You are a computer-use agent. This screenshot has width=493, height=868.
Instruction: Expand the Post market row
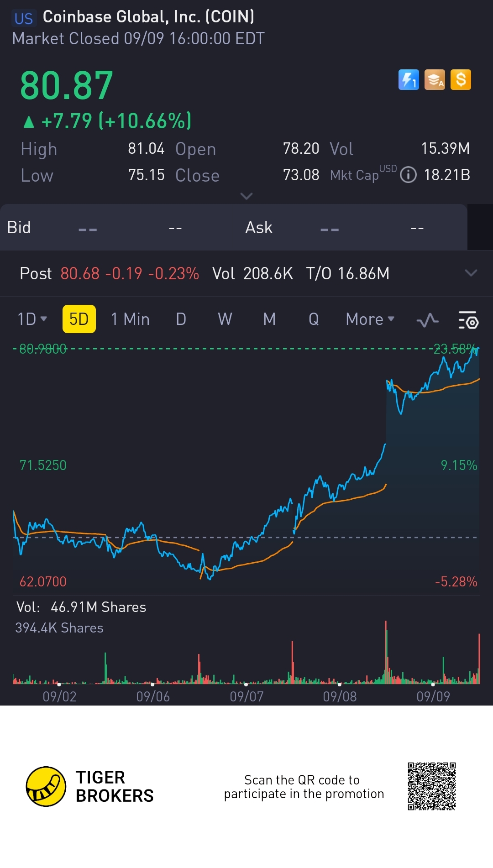(x=471, y=273)
